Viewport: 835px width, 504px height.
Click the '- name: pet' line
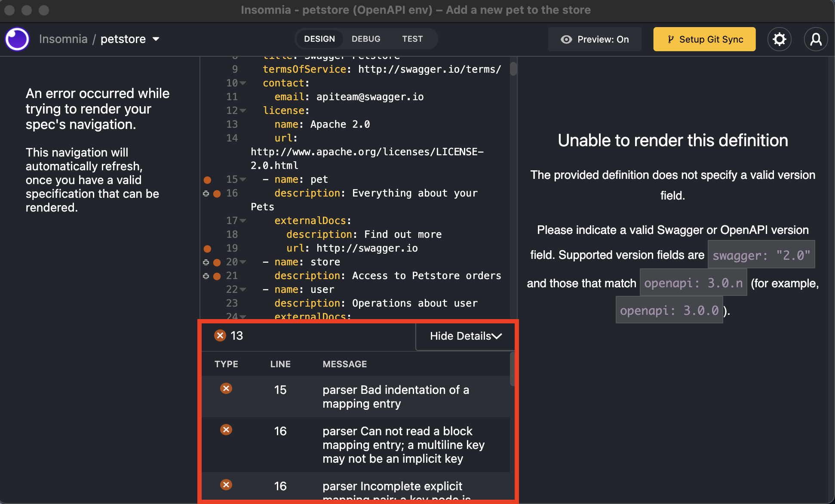point(295,179)
